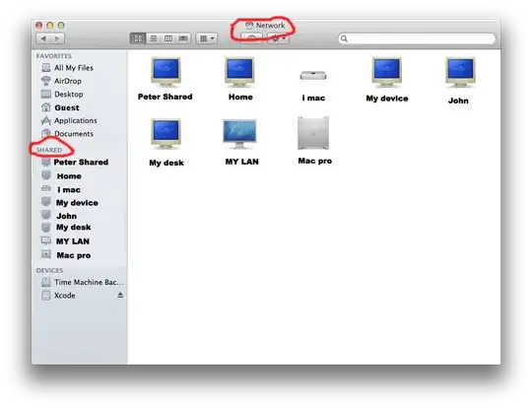Click the Mac pro label in the main pane
Screen dimensions: 532x408
point(315,161)
